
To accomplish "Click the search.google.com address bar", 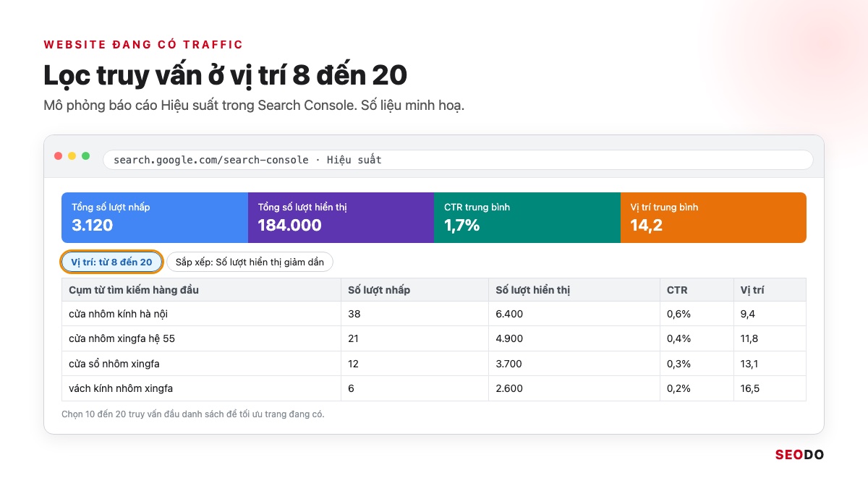I will [458, 160].
